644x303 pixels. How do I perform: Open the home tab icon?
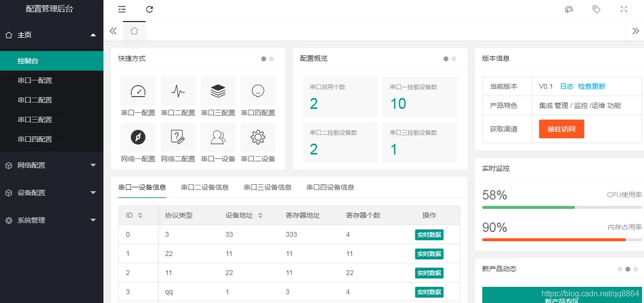(134, 31)
